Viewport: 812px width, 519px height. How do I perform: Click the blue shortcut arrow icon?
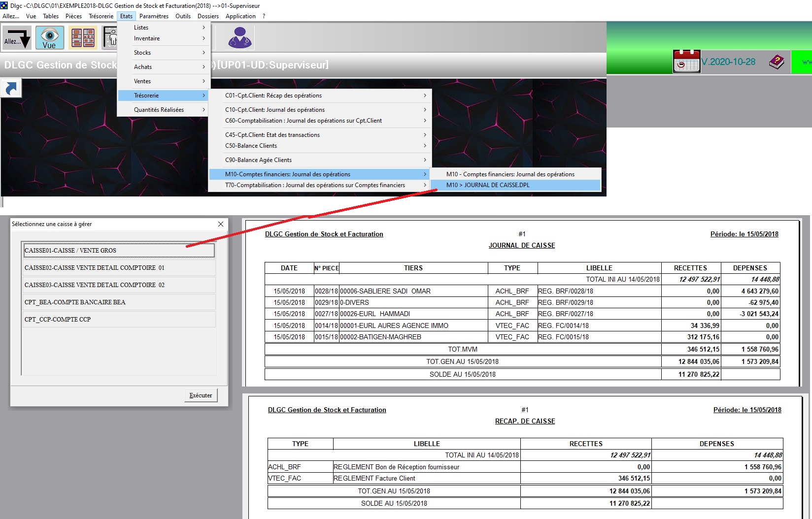[11, 88]
